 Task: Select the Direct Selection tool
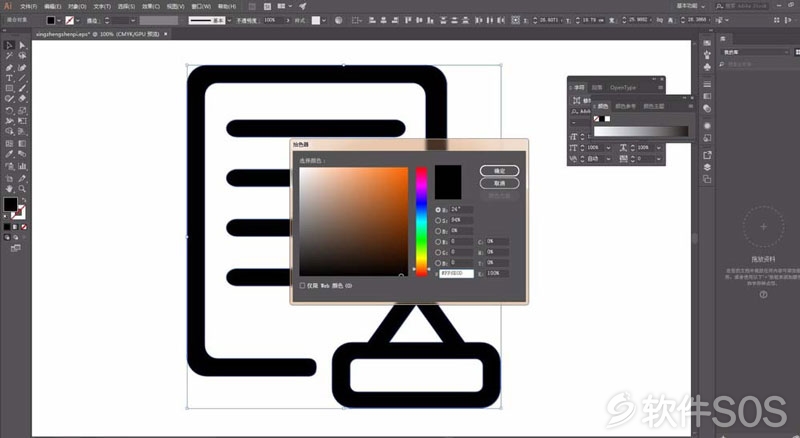22,45
